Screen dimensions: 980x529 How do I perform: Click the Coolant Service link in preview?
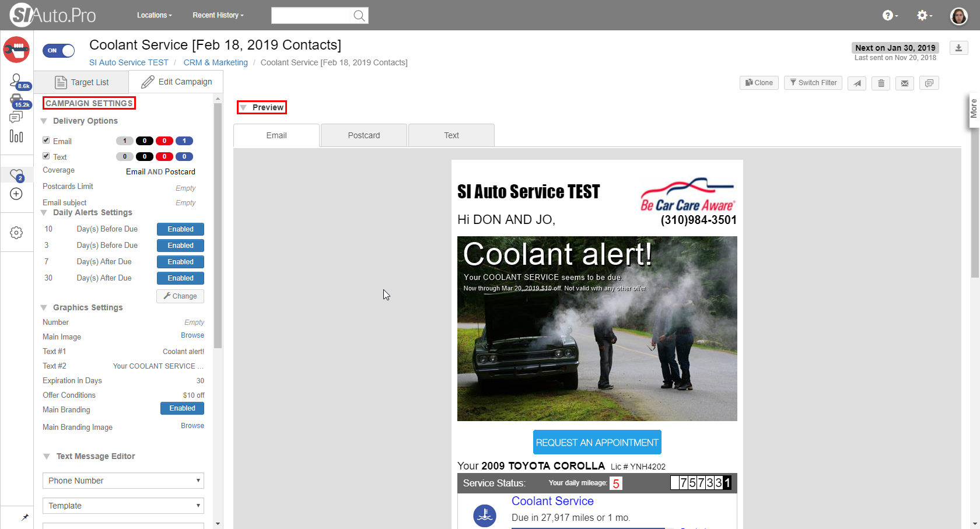[x=552, y=501]
